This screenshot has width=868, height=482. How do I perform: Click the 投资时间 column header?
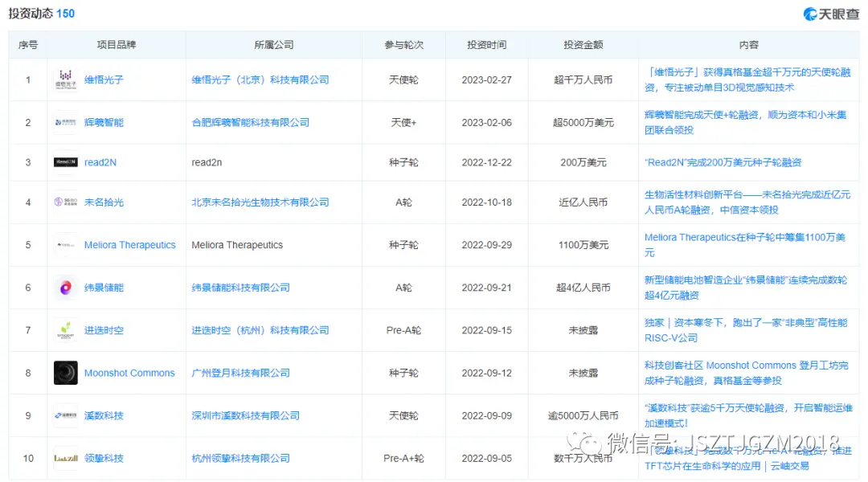pyautogui.click(x=486, y=45)
